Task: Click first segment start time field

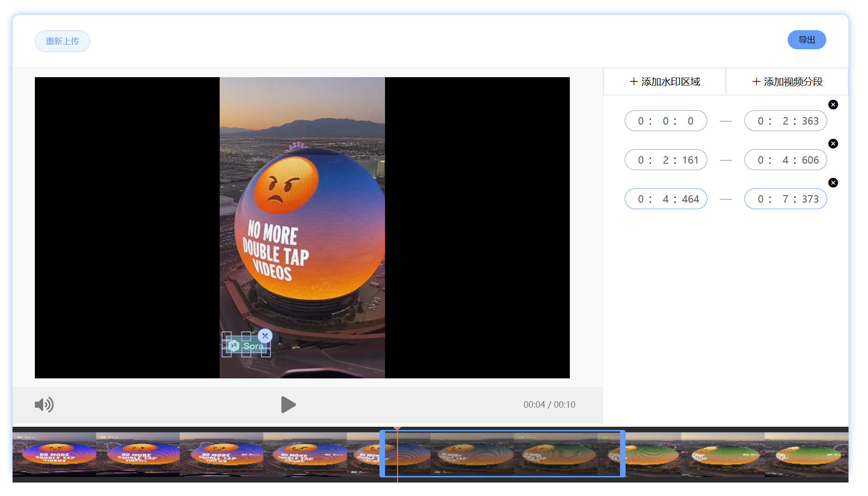Action: click(x=666, y=121)
